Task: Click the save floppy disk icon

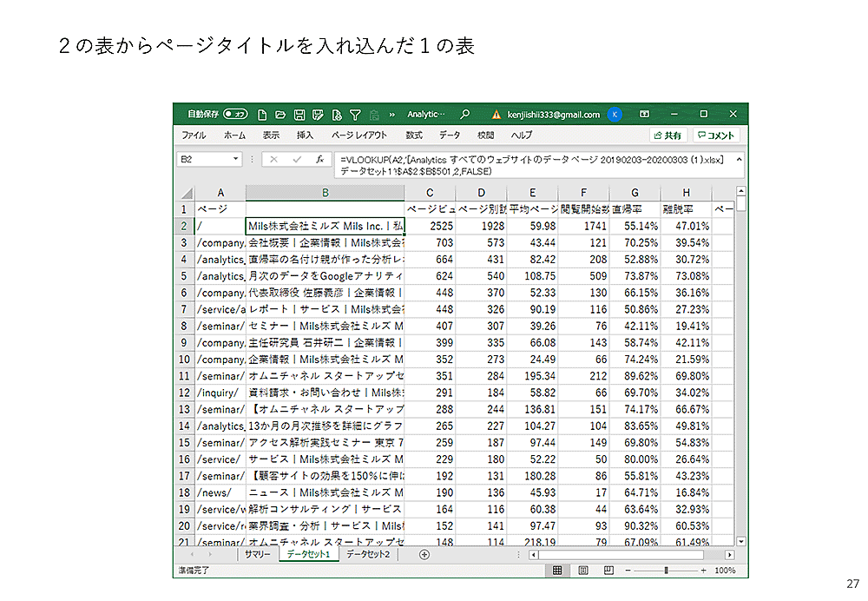Action: 299,115
